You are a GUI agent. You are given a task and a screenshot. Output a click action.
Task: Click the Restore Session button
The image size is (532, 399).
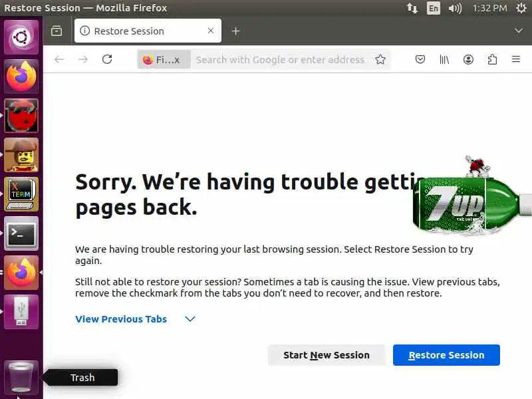pos(446,355)
